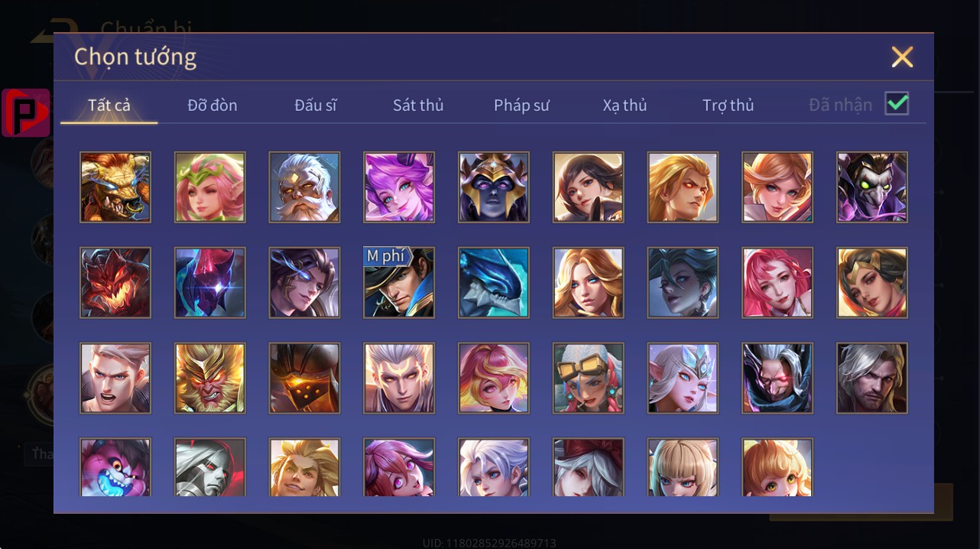Toggle the "Đã nhận" checkbox
Image resolution: width=980 pixels, height=549 pixels.
[x=897, y=103]
